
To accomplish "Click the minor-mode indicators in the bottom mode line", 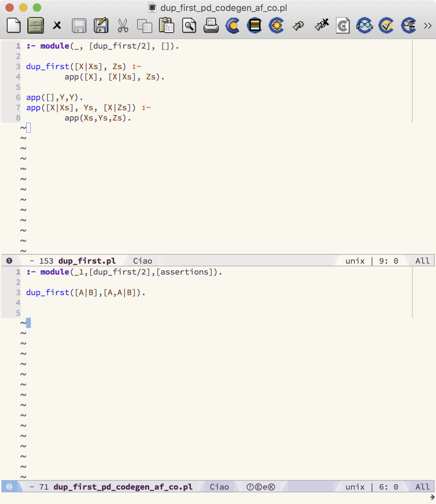I will [x=261, y=487].
